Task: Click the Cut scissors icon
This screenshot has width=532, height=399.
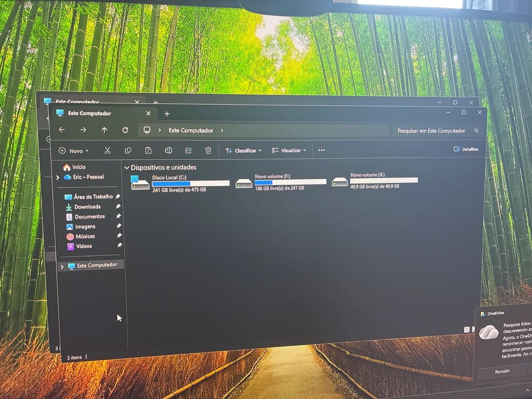Action: pyautogui.click(x=107, y=150)
